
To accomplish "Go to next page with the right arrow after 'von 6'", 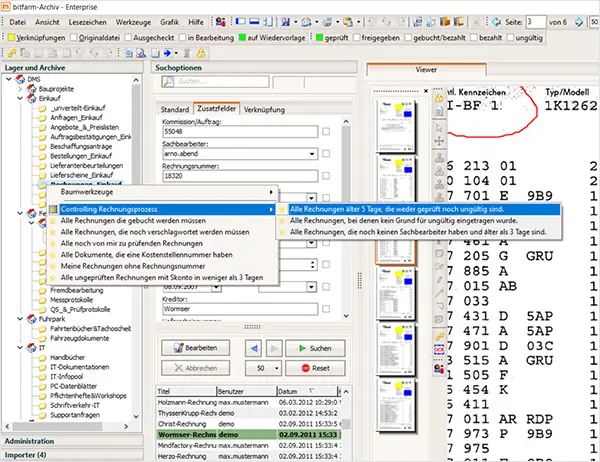I will click(x=579, y=22).
